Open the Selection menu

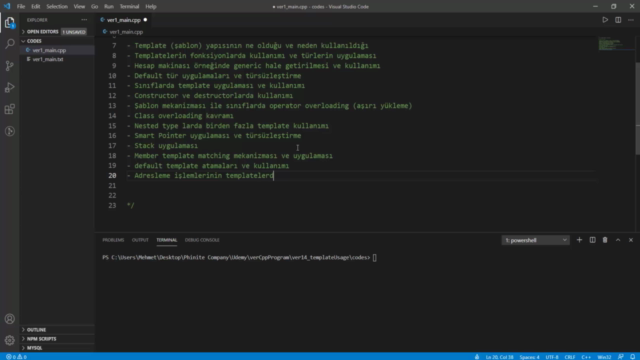point(57,7)
